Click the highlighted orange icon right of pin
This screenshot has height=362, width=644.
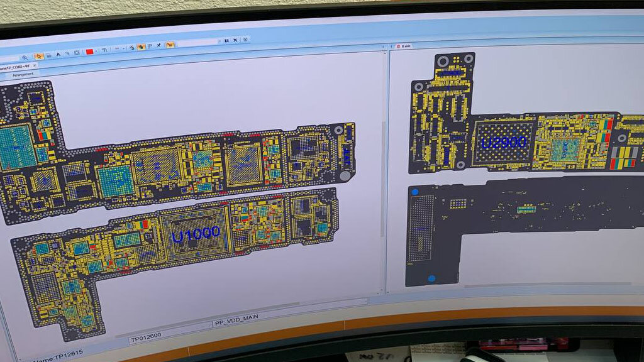point(170,45)
